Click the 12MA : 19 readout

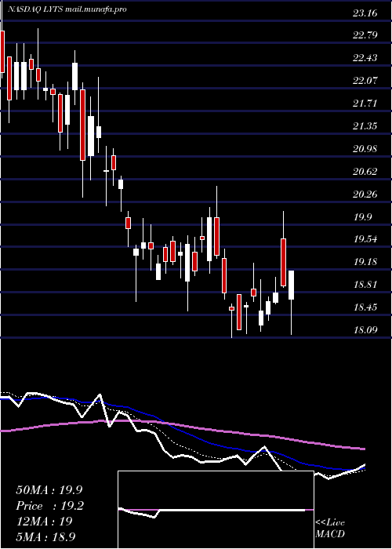click(44, 522)
